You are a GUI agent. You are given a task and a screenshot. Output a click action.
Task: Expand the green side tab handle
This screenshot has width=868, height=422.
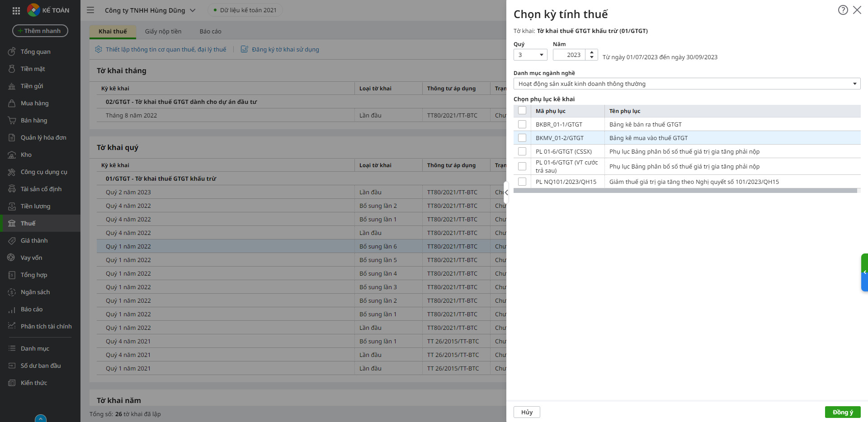tap(864, 272)
